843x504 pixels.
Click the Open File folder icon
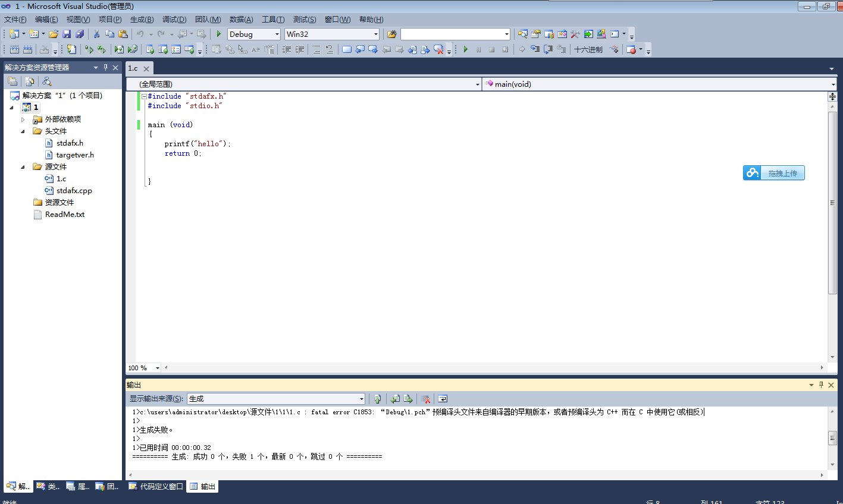click(54, 34)
